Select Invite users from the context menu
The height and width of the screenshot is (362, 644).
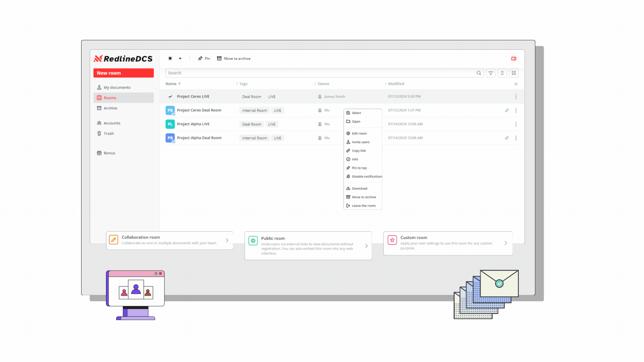point(361,142)
